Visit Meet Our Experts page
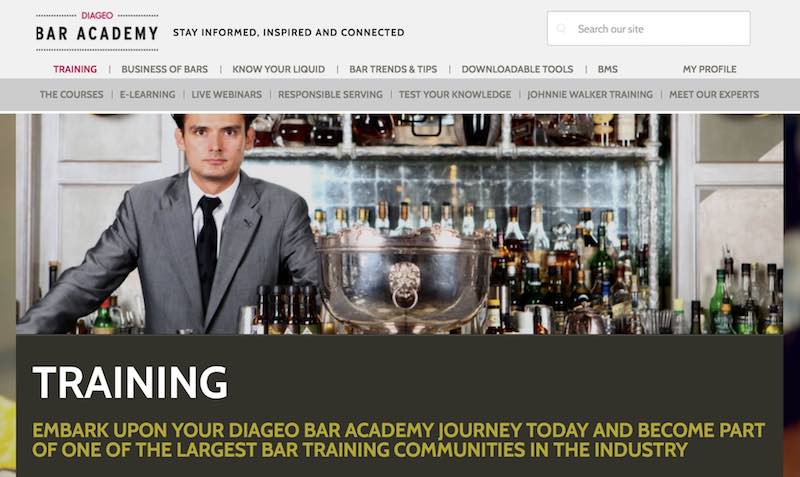Viewport: 800px width, 477px height. point(714,94)
